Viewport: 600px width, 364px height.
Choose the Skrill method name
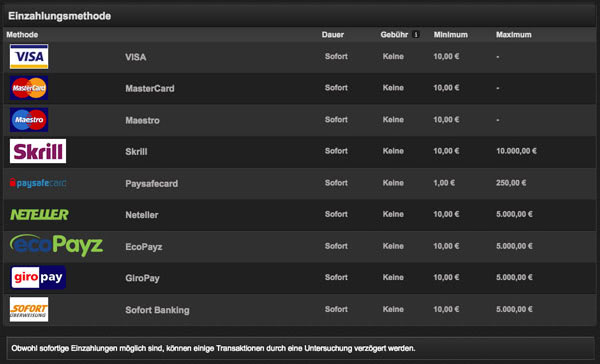[x=136, y=152]
